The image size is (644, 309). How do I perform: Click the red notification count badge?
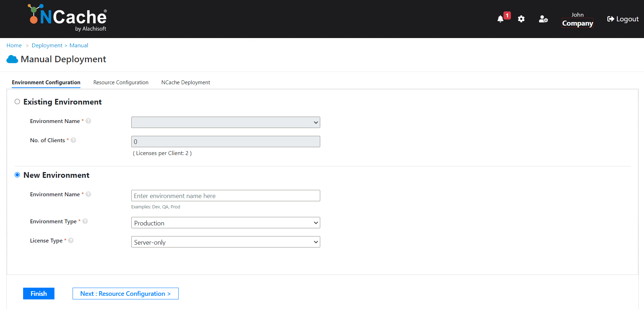507,16
